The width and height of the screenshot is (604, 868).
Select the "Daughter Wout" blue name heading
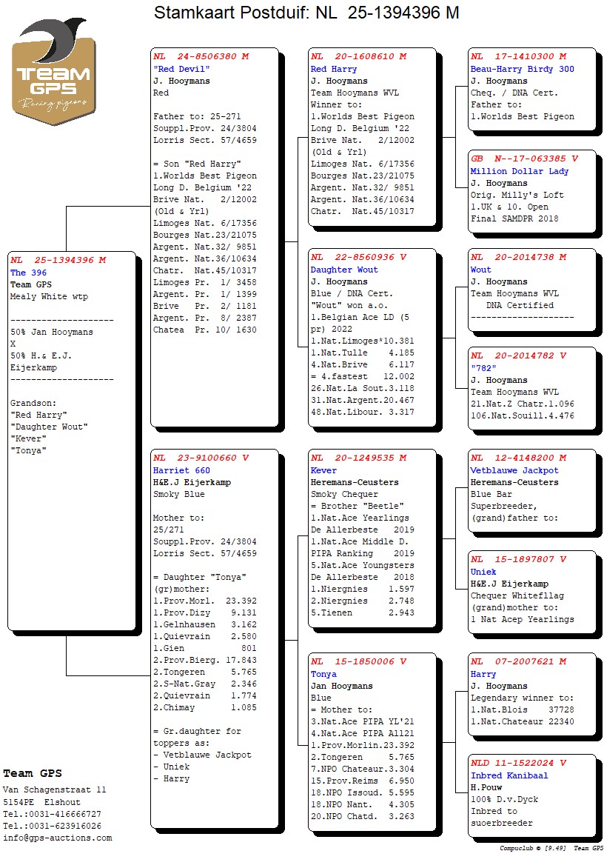point(344,270)
